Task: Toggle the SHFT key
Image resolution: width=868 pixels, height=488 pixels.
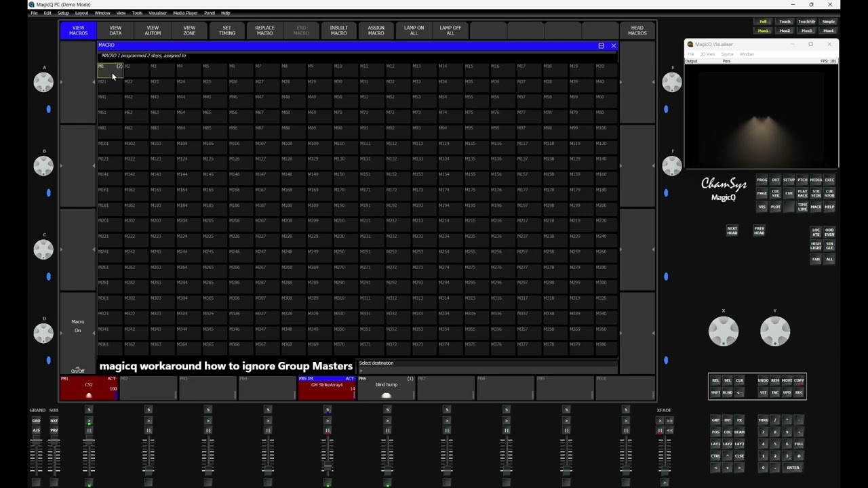Action: 715,392
